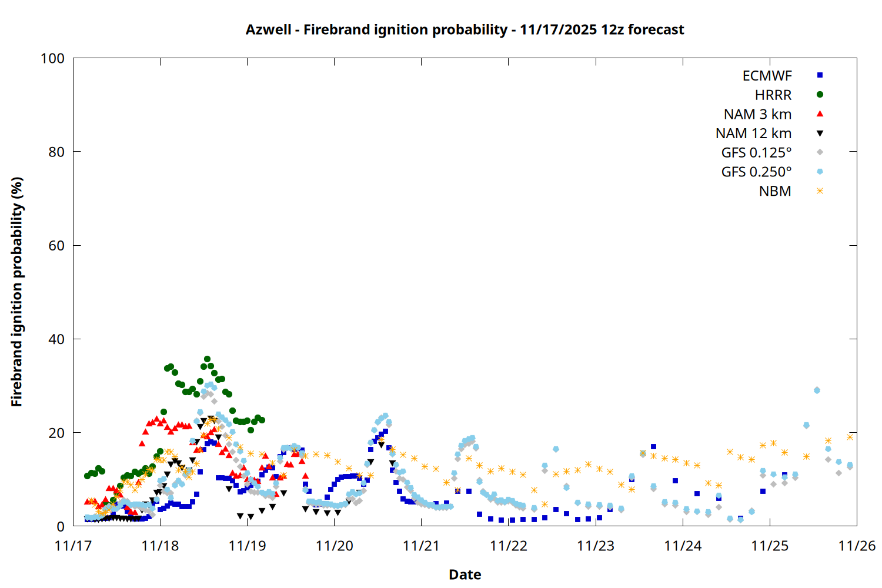Viewport: 882px width, 588px height.
Task: Click the blue square ECMWF legend marker
Action: [x=820, y=75]
